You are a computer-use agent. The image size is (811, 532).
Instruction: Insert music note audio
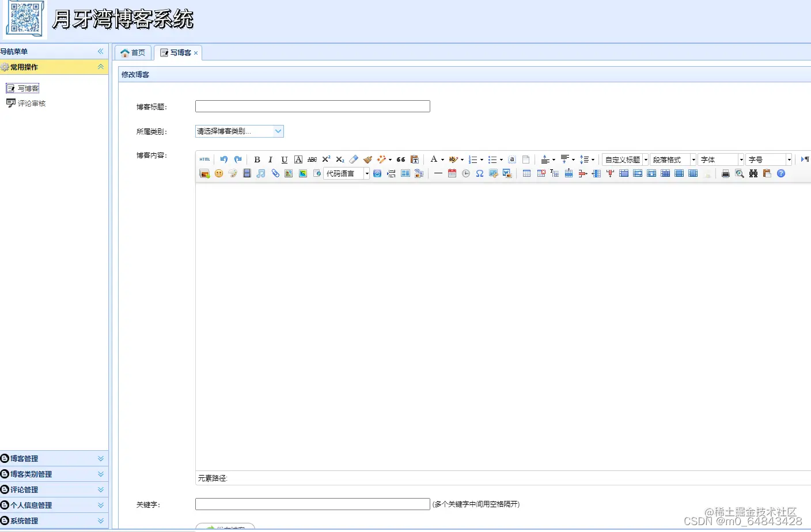pyautogui.click(x=261, y=173)
